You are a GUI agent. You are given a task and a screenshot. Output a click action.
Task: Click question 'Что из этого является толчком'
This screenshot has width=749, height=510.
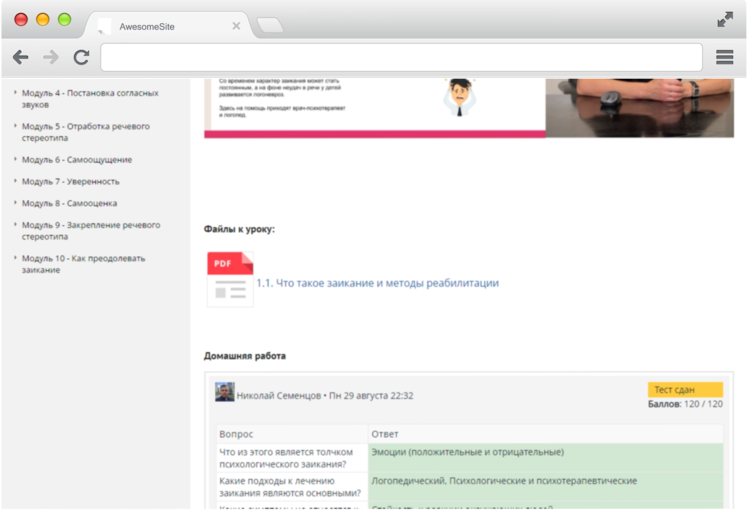[x=286, y=452]
